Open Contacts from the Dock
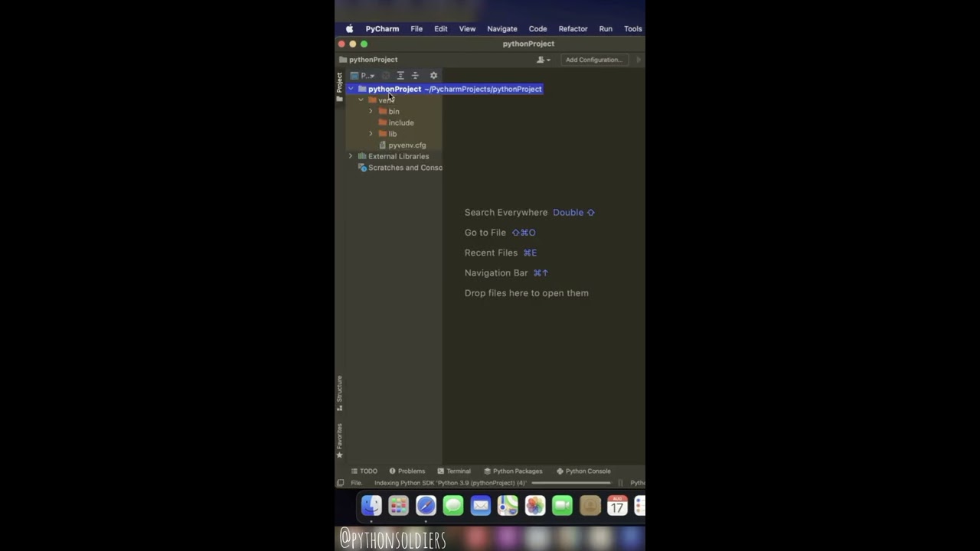980x551 pixels. point(590,505)
